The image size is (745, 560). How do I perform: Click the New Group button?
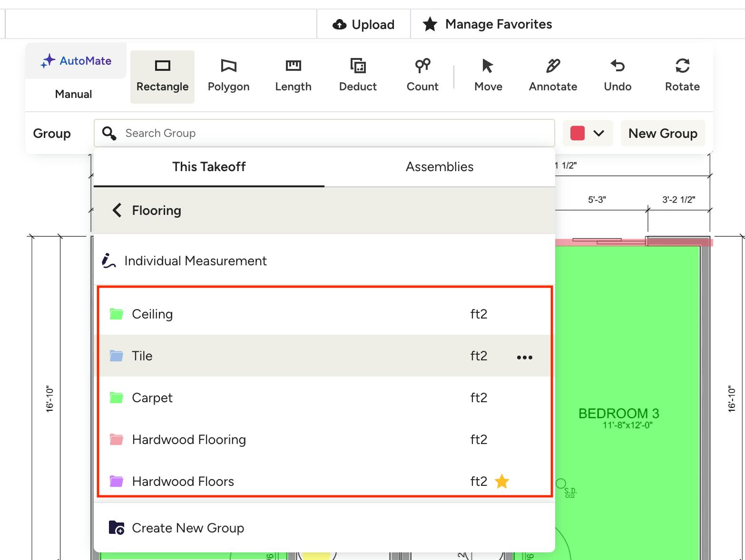coord(663,134)
